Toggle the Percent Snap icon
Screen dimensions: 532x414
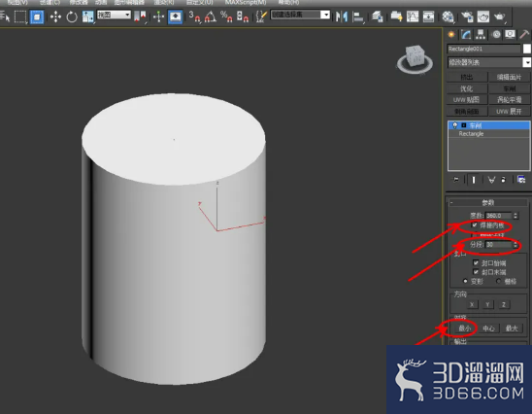click(x=226, y=17)
